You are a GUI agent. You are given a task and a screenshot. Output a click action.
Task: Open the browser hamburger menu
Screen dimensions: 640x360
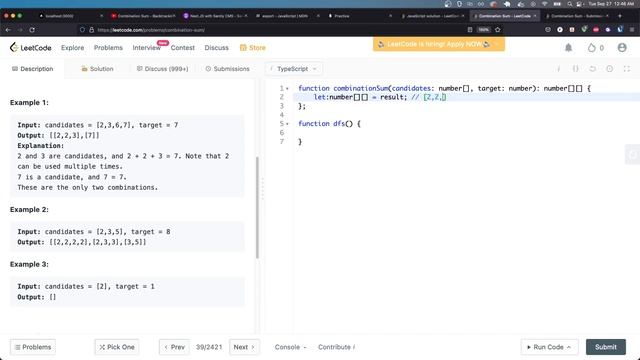click(632, 30)
